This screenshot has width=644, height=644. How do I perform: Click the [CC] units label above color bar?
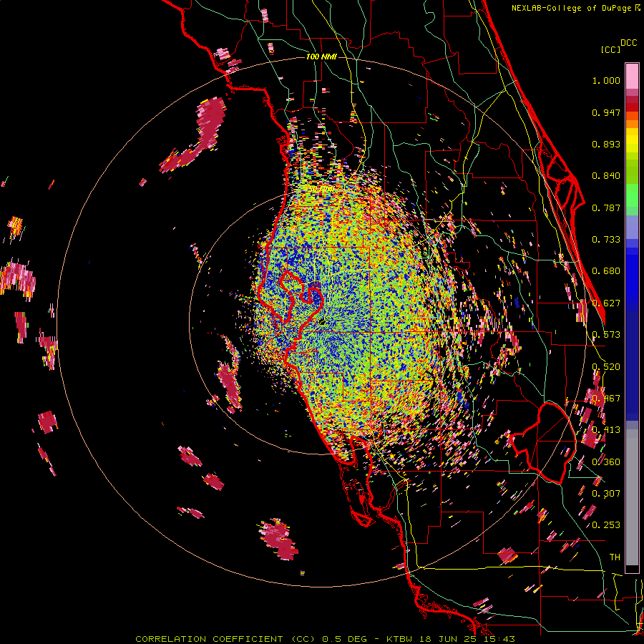pos(610,49)
